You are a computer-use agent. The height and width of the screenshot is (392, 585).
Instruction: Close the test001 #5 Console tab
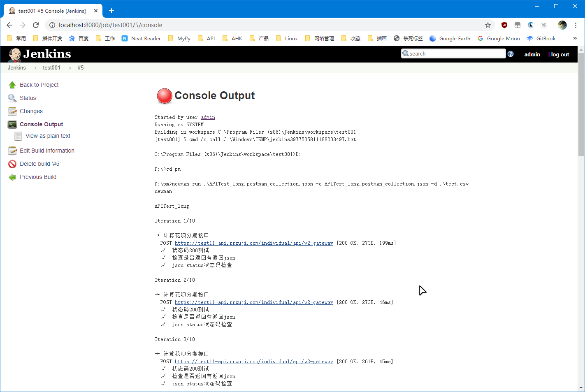coord(96,11)
